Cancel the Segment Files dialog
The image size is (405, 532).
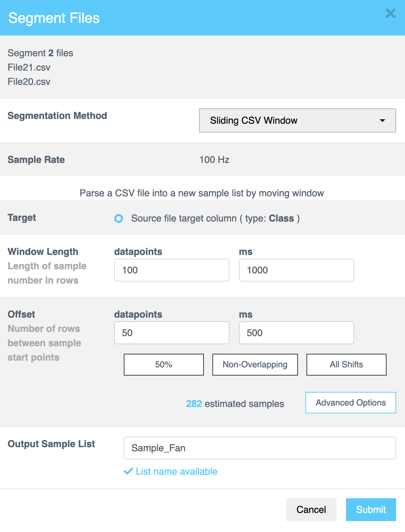click(311, 510)
